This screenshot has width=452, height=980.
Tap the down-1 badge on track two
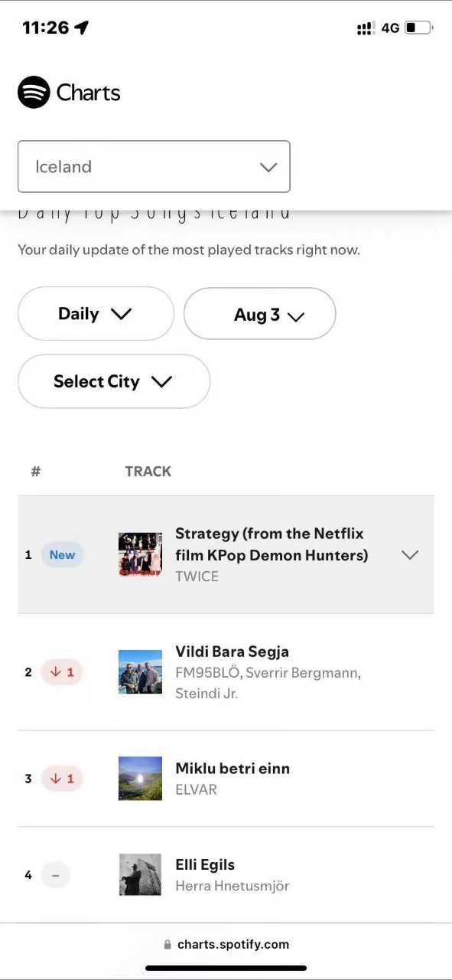62,672
